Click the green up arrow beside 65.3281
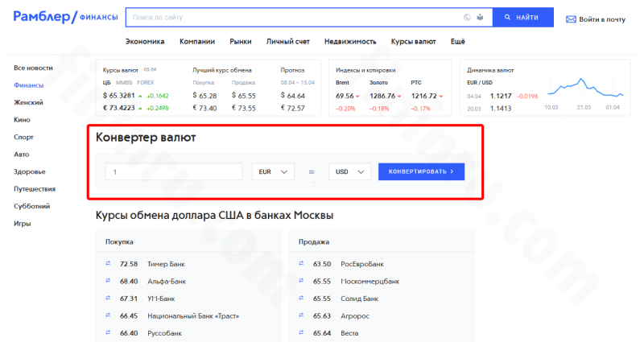The height and width of the screenshot is (342, 644). 140,96
